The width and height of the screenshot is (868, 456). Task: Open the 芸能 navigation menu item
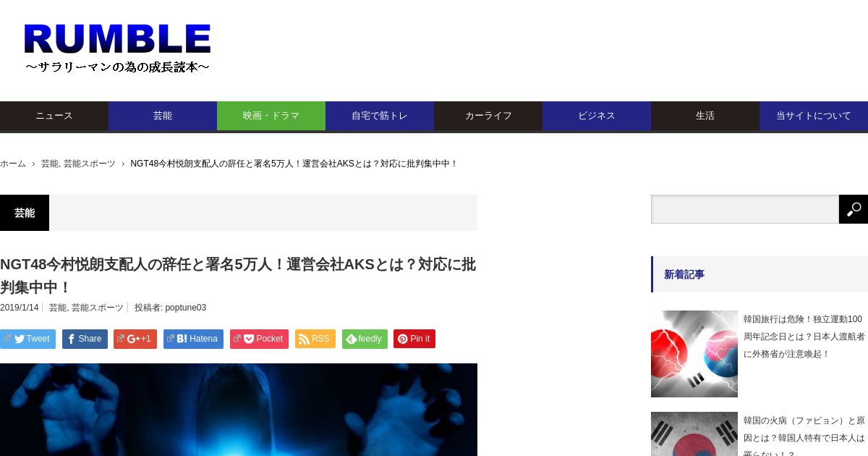[163, 116]
